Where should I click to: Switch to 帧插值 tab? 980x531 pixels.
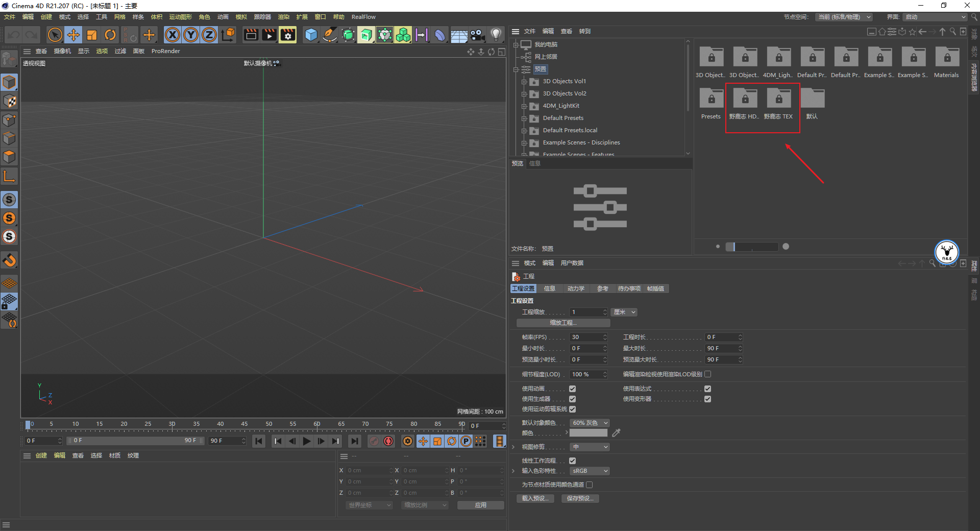click(656, 289)
